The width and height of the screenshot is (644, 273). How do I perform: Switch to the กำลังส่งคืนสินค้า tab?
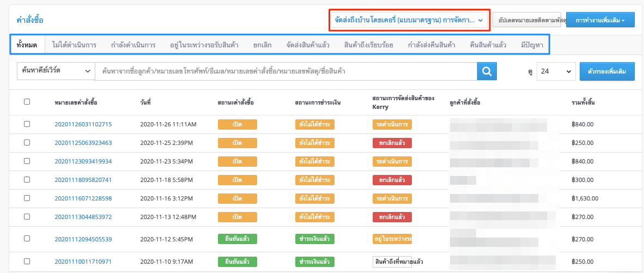432,45
